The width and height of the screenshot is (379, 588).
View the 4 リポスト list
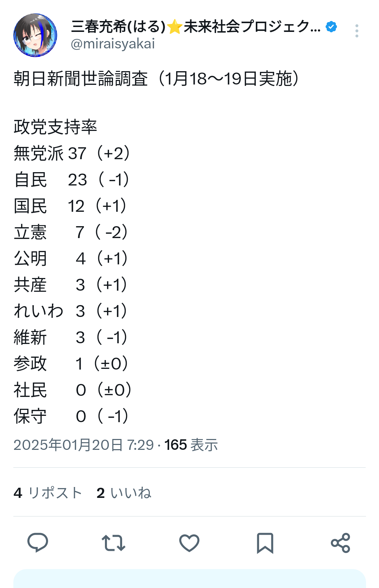tap(48, 493)
